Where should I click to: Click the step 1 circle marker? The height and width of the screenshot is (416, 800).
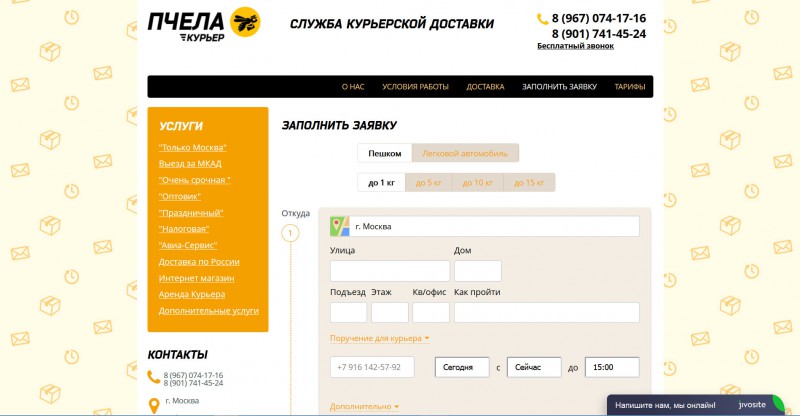point(290,233)
